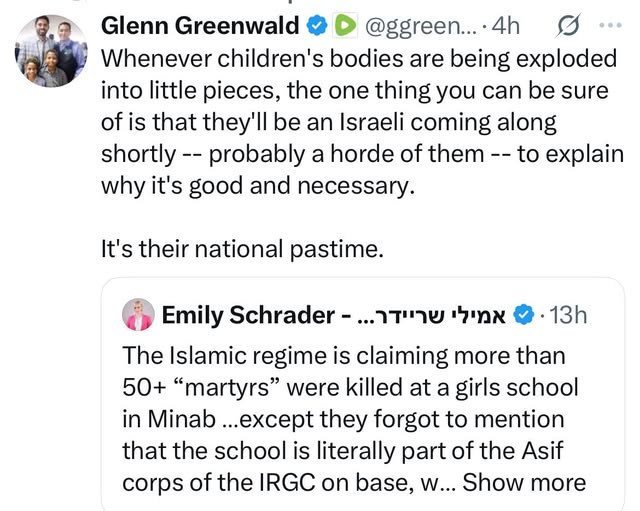Open Glenn Greenwald's profile via display name
This screenshot has width=640, height=511.
[x=200, y=24]
